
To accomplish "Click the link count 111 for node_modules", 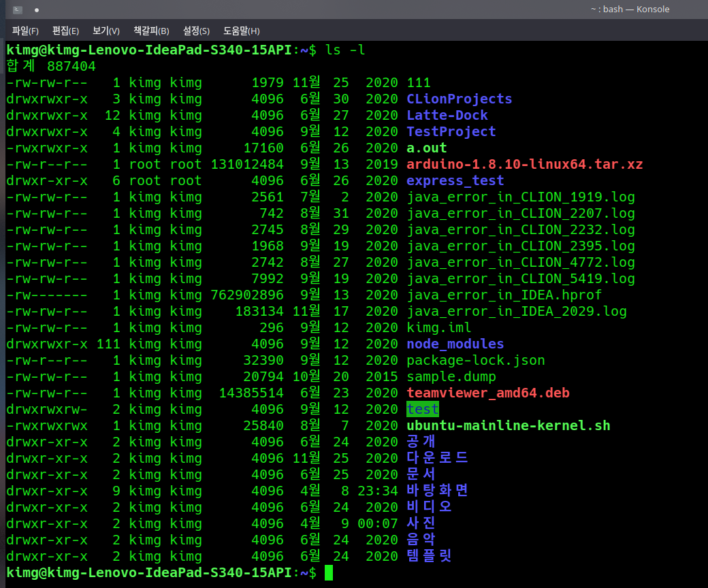I will pos(108,344).
